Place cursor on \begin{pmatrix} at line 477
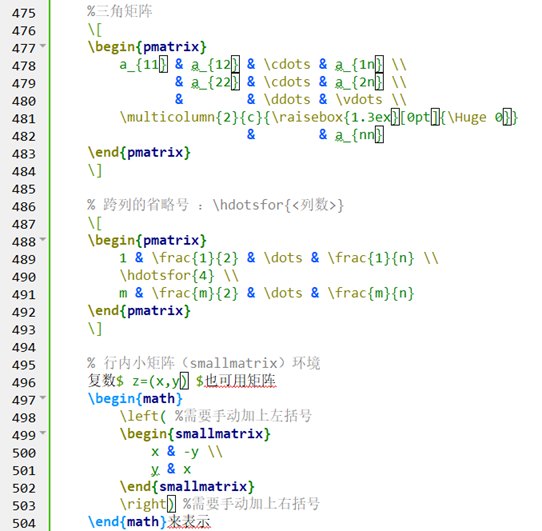Image resolution: width=542 pixels, height=531 pixels. pyautogui.click(x=147, y=47)
